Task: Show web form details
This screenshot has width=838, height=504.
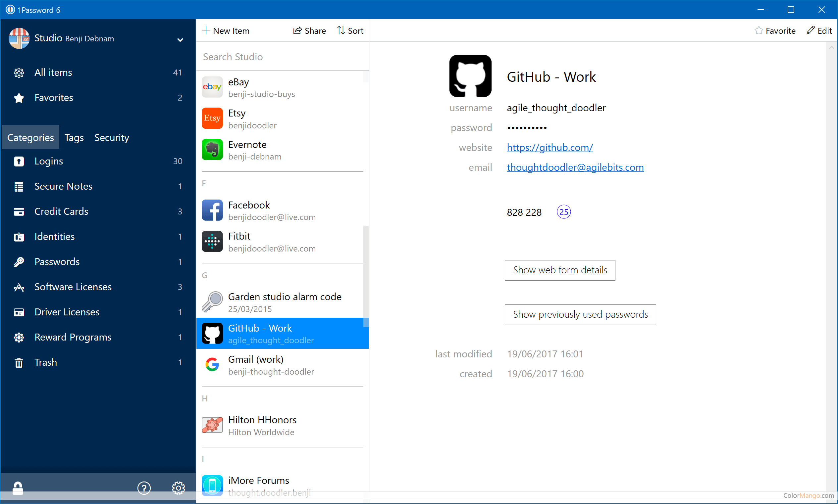Action: (x=560, y=270)
